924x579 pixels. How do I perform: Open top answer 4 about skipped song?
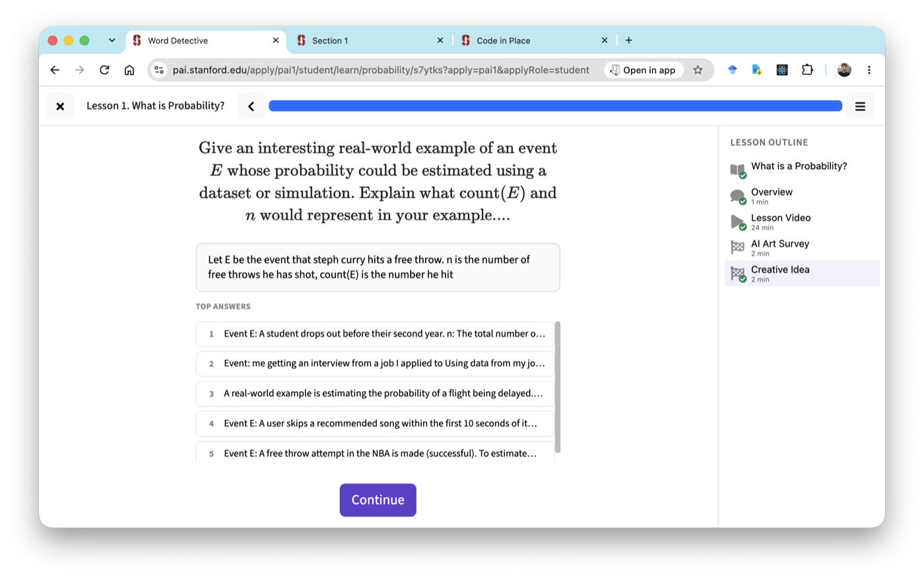375,423
